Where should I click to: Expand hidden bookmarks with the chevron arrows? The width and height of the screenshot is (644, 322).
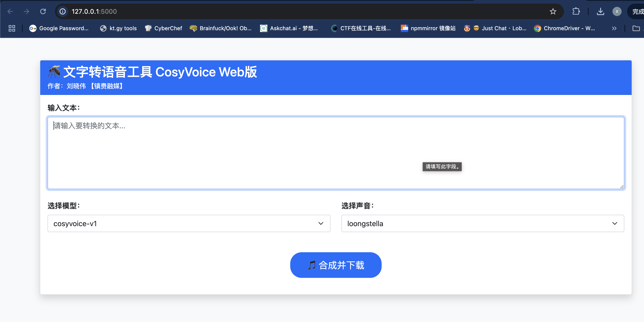614,28
